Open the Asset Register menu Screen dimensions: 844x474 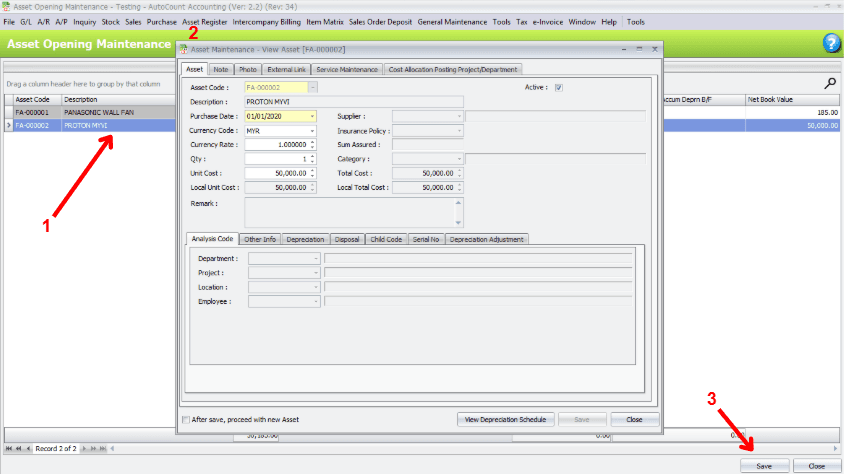pos(204,21)
